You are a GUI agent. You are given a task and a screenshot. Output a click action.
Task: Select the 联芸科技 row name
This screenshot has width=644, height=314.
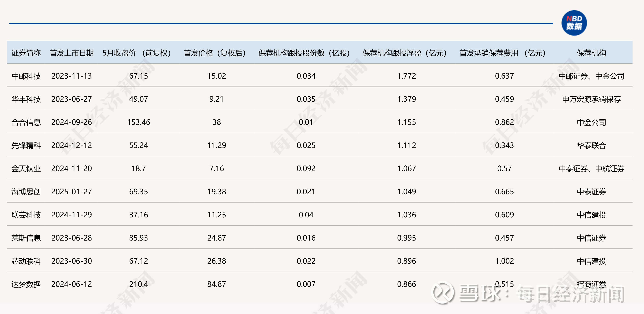(x=26, y=215)
